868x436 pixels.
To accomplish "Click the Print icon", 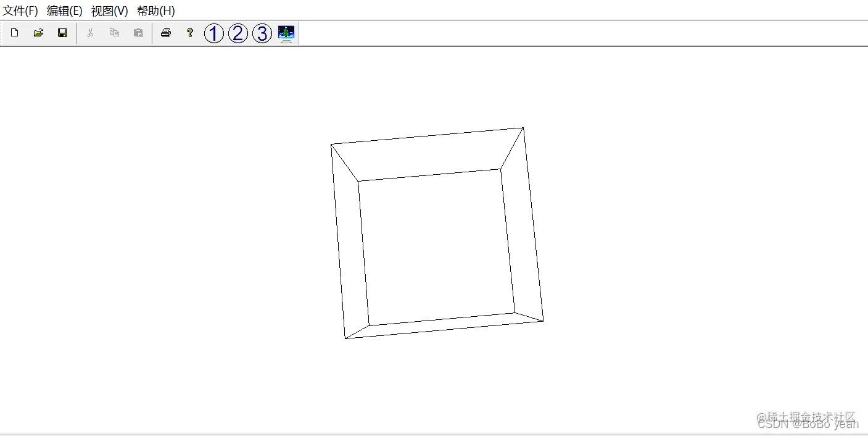I will pos(166,33).
